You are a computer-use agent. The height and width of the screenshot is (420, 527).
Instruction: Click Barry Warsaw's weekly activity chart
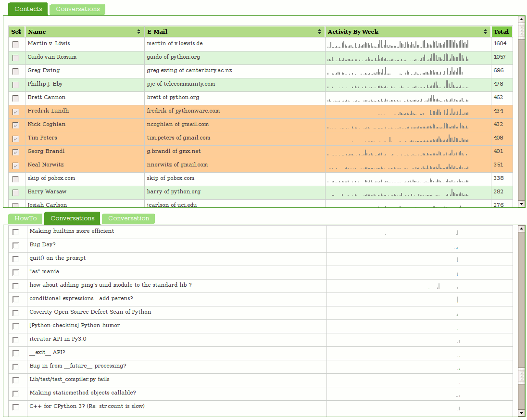pyautogui.click(x=400, y=192)
